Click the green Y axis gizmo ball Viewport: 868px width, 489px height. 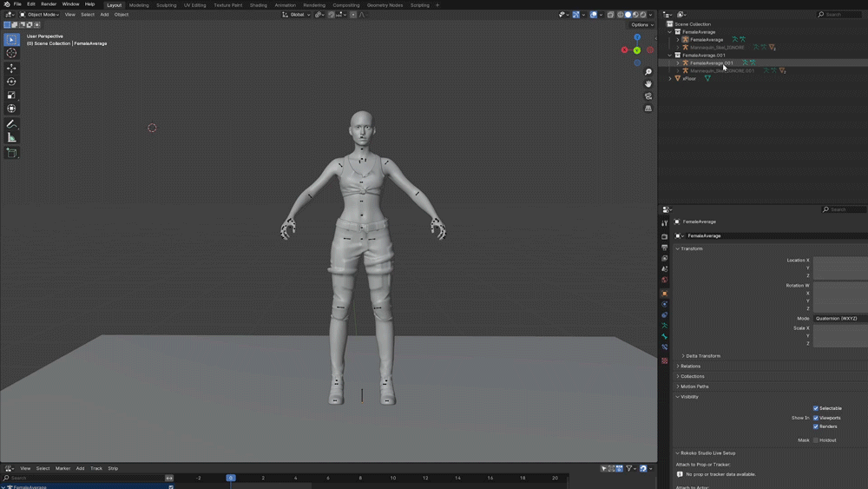pyautogui.click(x=637, y=50)
